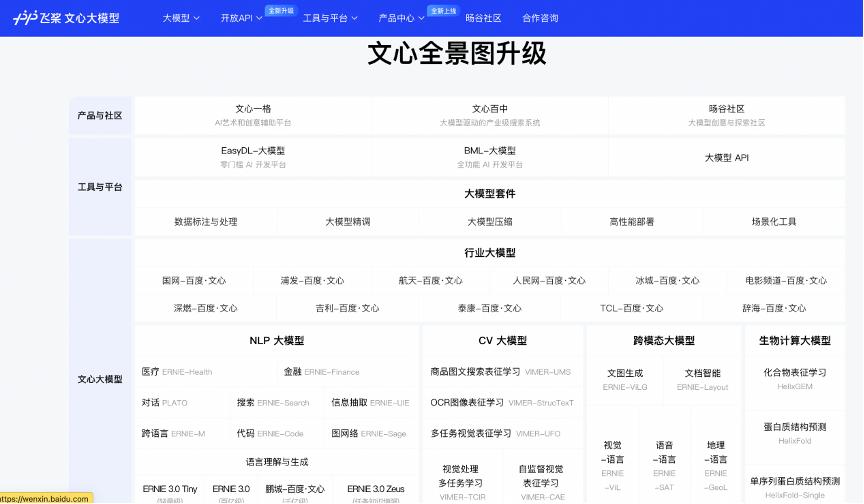Screen dimensions: 864x504
Task: Open 化合物表征学习 HelixGEM model
Action: [x=795, y=379]
